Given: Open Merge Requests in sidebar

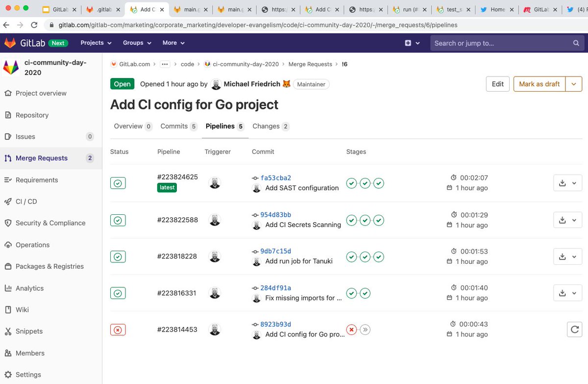Looking at the screenshot, I should (x=42, y=158).
